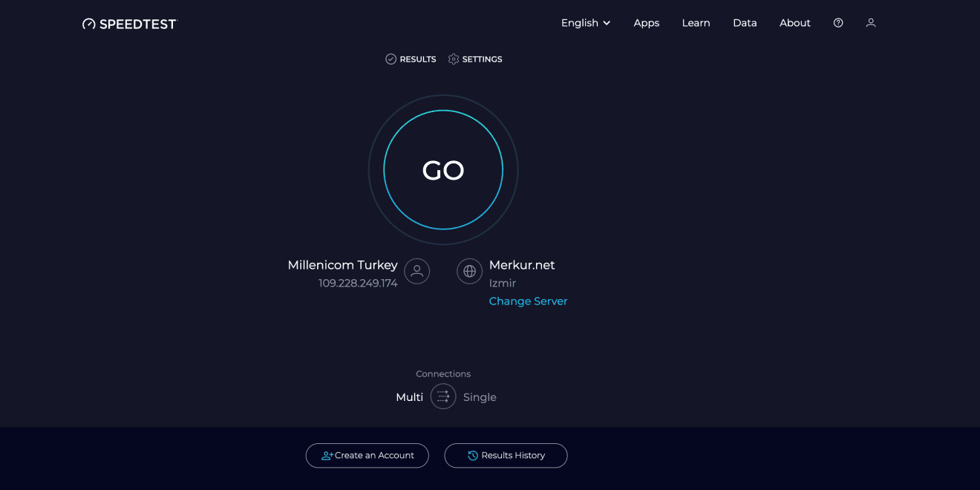This screenshot has width=980, height=490.
Task: Click the user account profile icon
Action: (871, 23)
